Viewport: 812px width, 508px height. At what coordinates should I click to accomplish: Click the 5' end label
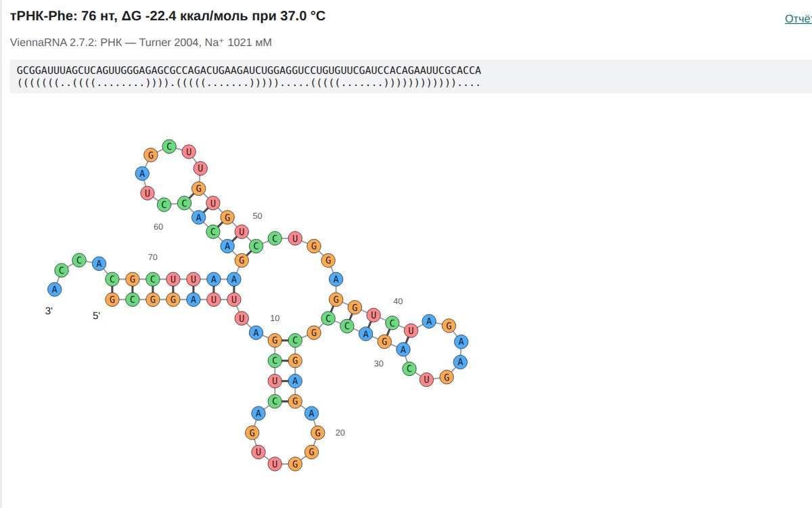[x=97, y=316]
